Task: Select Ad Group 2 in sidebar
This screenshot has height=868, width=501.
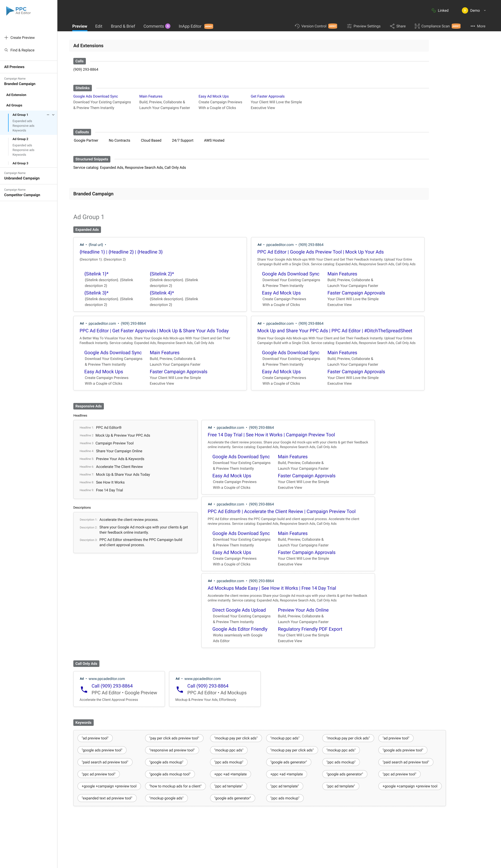Action: click(x=20, y=139)
